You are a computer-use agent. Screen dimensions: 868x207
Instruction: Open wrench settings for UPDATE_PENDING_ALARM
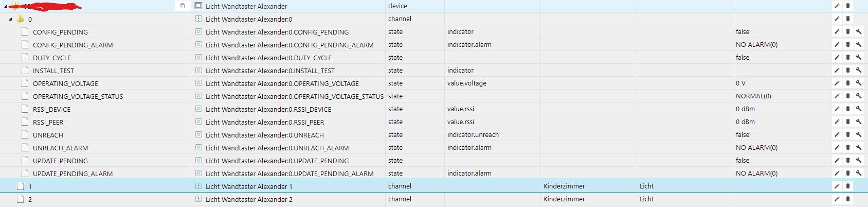point(859,174)
